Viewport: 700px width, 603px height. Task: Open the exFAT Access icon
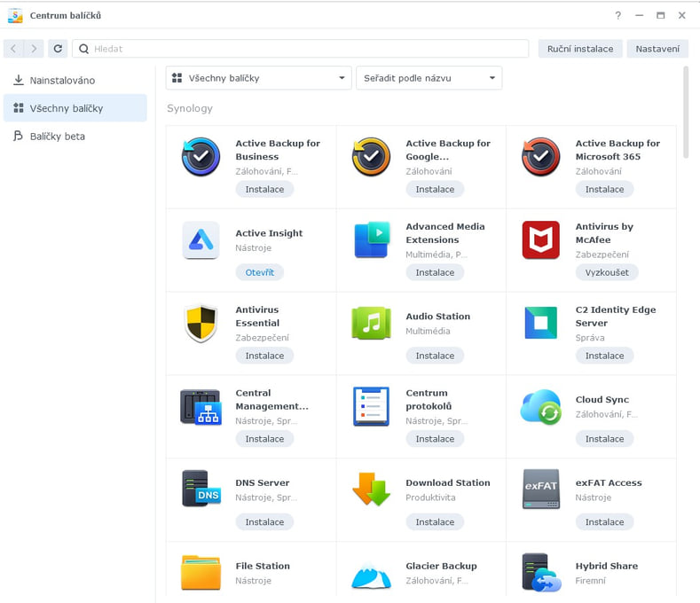(540, 489)
